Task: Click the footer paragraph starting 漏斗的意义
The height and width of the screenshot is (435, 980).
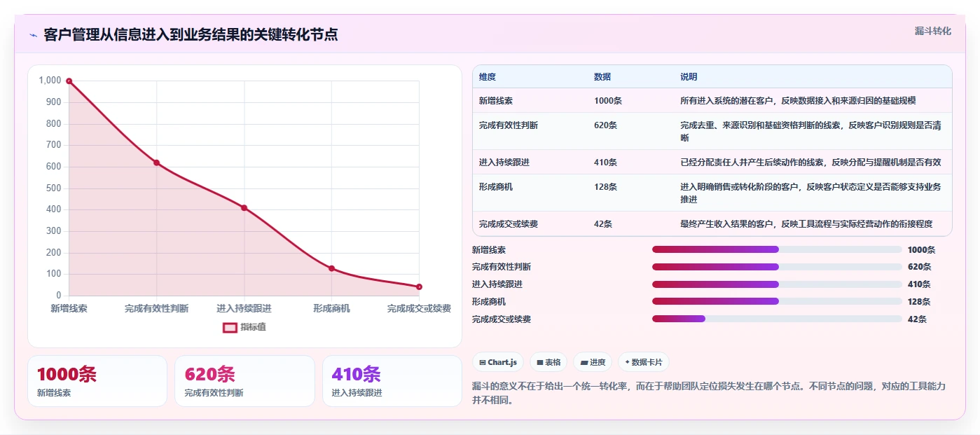Action: [x=709, y=394]
